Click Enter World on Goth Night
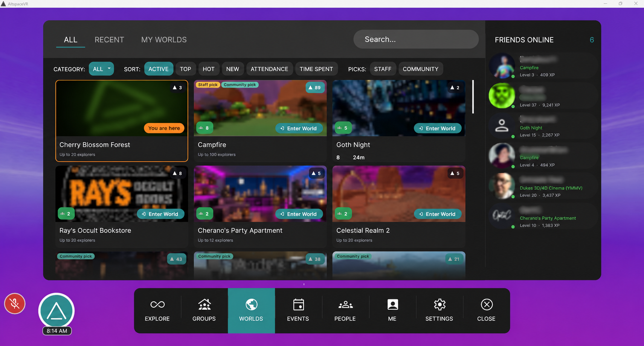This screenshot has width=644, height=346. (x=438, y=128)
